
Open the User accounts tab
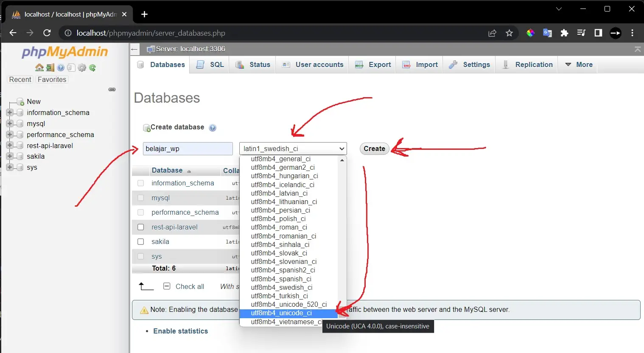pyautogui.click(x=313, y=65)
